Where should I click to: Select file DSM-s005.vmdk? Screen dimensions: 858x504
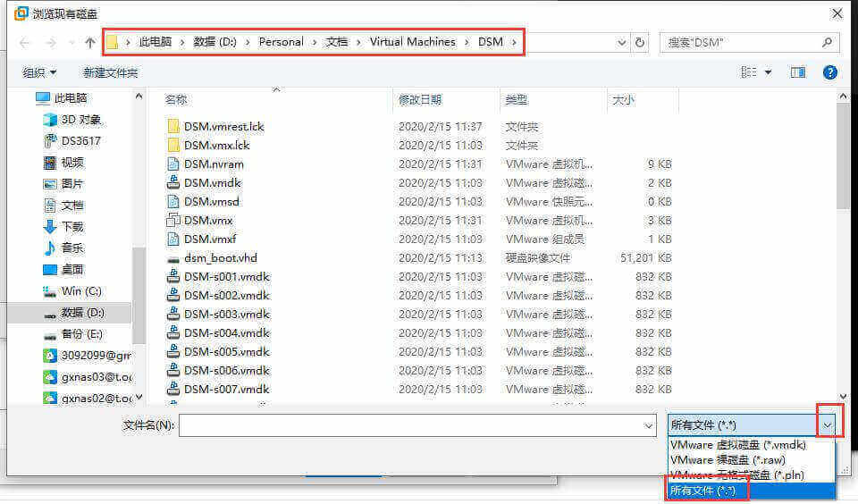tap(226, 352)
